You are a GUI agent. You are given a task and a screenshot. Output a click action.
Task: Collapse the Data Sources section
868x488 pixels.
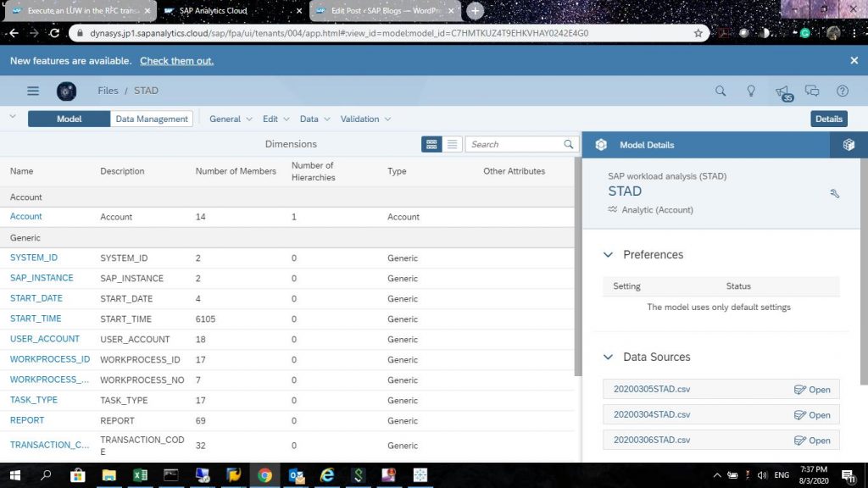pyautogui.click(x=608, y=358)
